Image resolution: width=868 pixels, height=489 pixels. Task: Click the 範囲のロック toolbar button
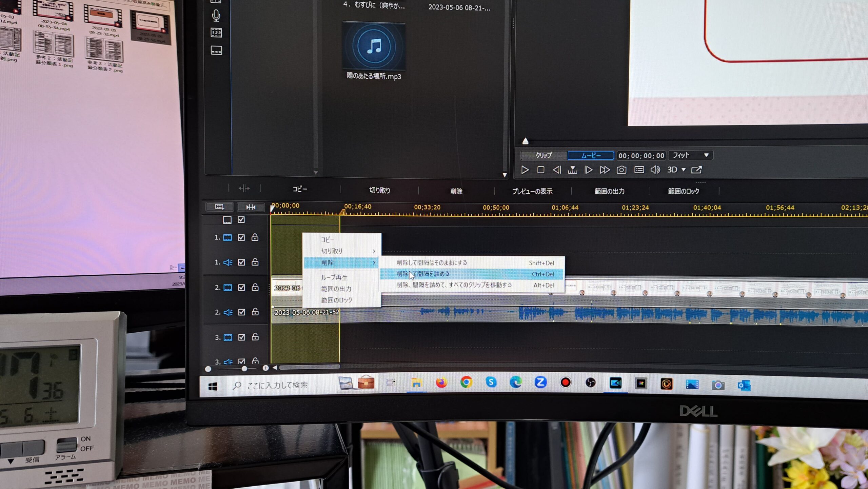[x=684, y=191]
